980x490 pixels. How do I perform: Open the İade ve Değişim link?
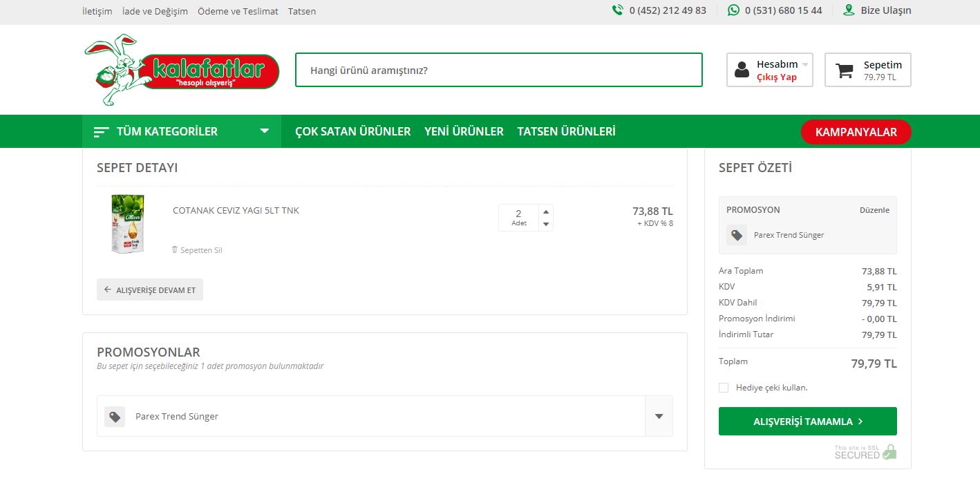[155, 11]
